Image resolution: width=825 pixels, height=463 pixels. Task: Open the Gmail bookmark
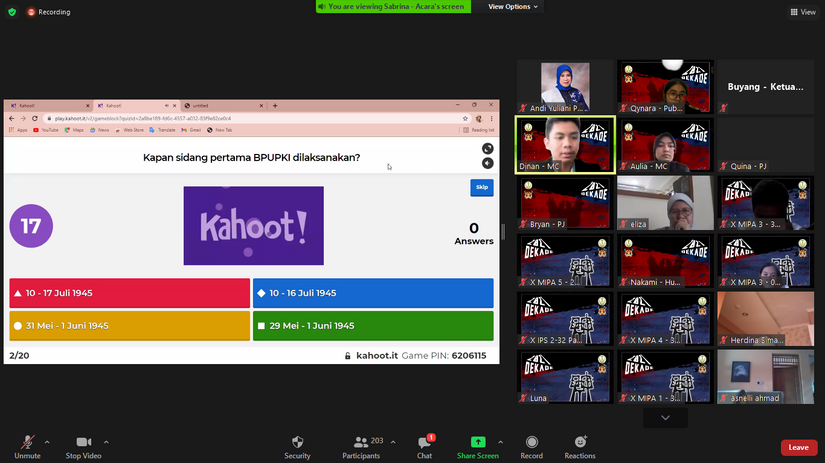191,130
